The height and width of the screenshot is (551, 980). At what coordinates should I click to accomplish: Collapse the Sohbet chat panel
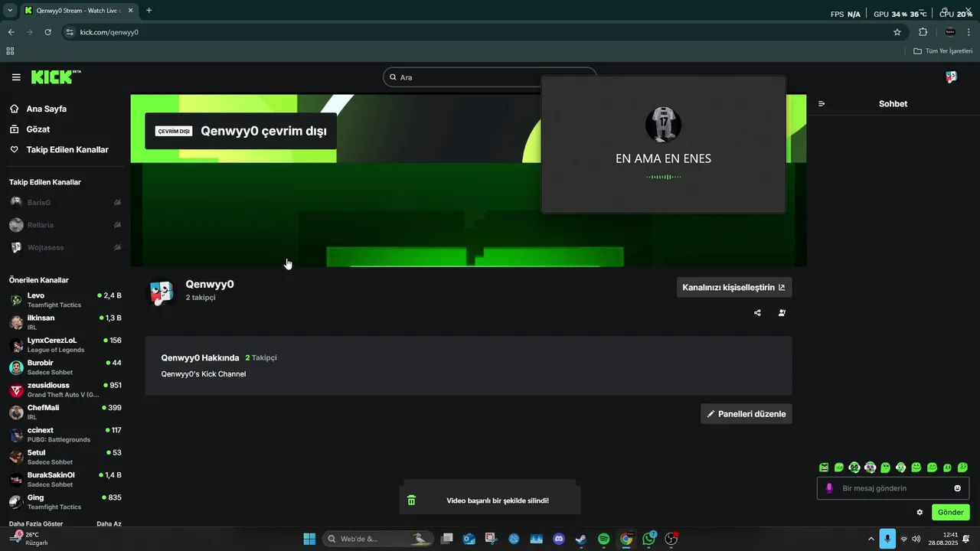822,103
